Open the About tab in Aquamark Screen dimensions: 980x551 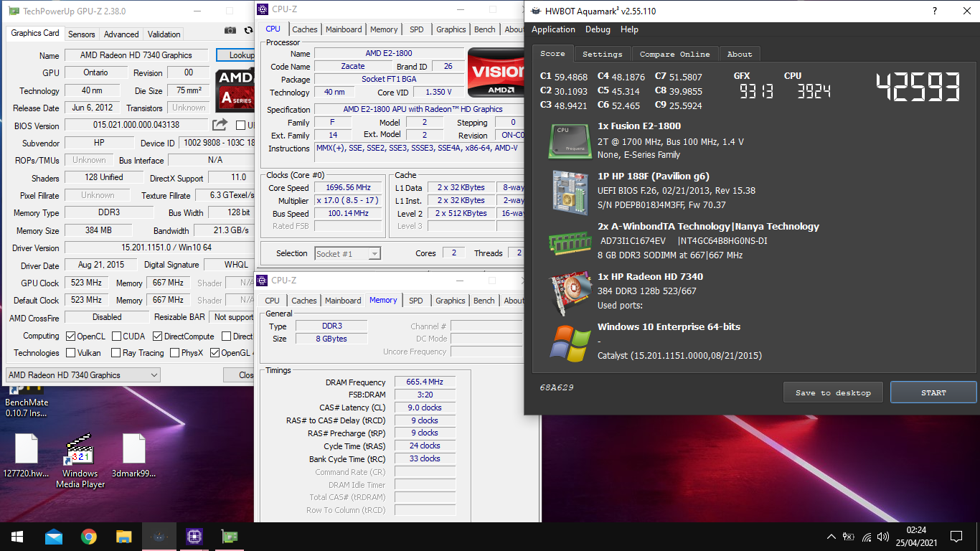740,54
